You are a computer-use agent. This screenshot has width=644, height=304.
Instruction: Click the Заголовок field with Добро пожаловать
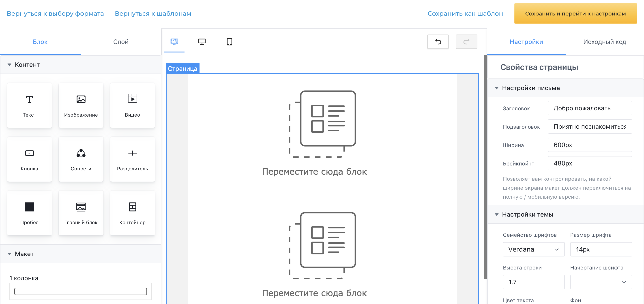(590, 108)
